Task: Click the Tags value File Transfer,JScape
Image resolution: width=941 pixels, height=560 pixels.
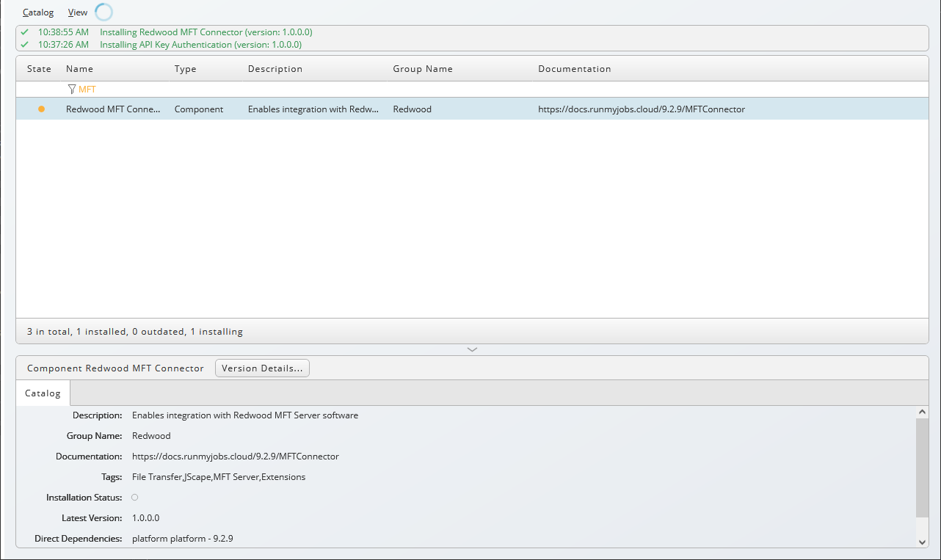Action: pyautogui.click(x=219, y=477)
